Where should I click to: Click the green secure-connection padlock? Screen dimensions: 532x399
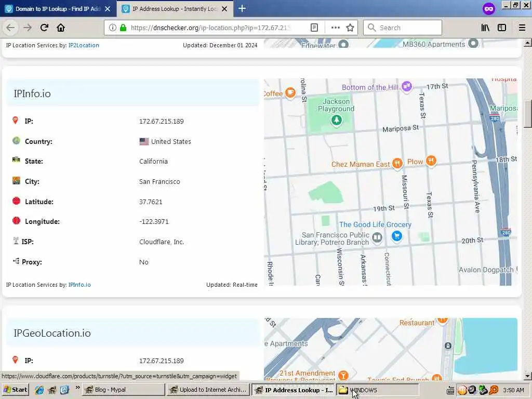click(123, 28)
